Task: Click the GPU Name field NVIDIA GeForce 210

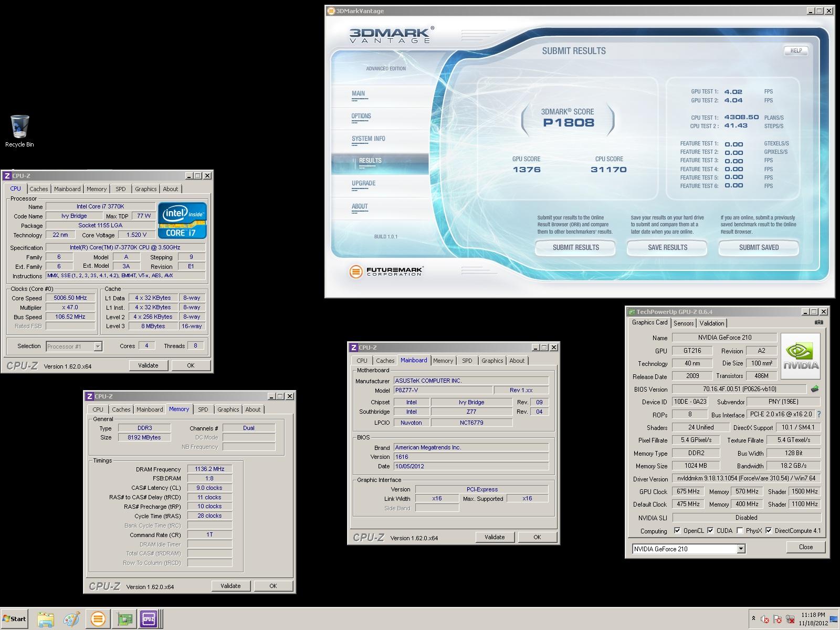Action: pos(724,338)
